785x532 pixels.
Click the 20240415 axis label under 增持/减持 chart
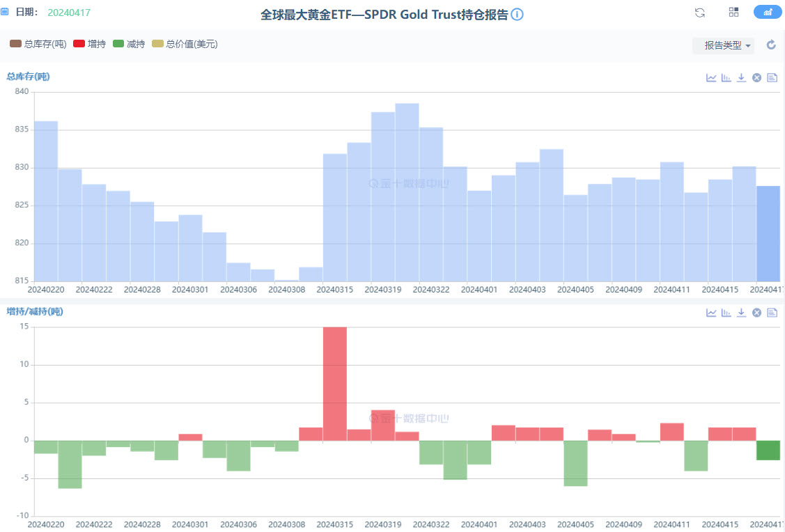tap(720, 524)
